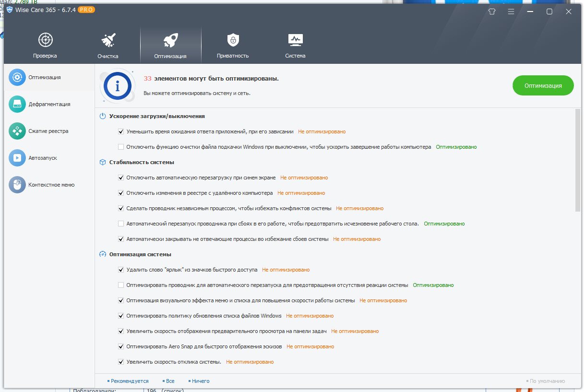Click the blue info circle icon
This screenshot has height=392, width=585.
[117, 86]
